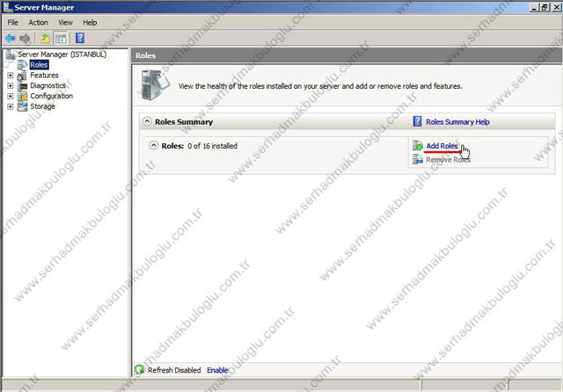Click the Roles Summary heading text
The image size is (563, 392).
click(x=184, y=122)
